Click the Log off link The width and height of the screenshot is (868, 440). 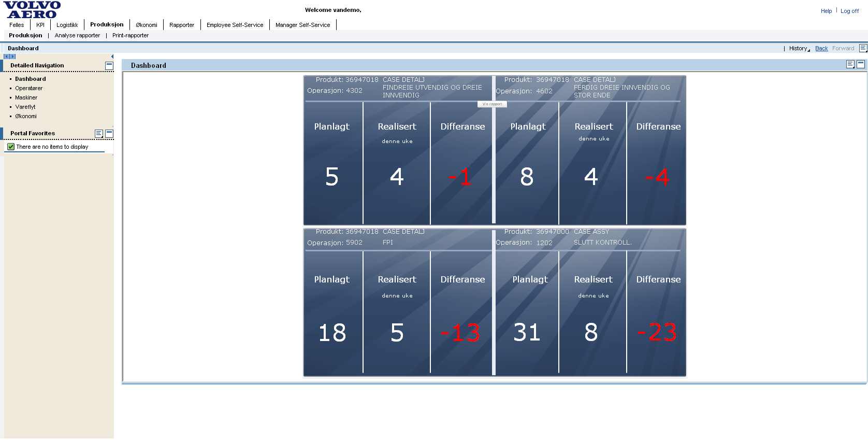[x=849, y=11]
